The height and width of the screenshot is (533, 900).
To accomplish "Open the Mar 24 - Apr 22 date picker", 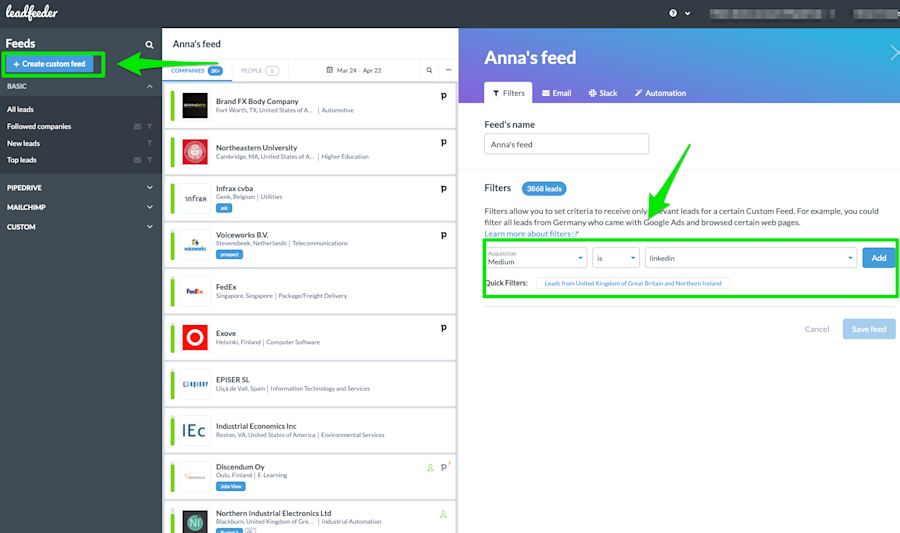I will [354, 70].
